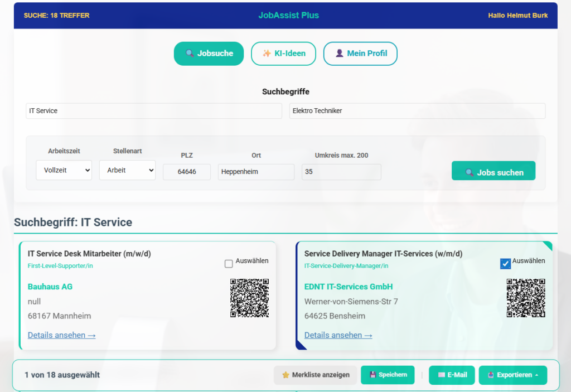Click the Speichern button

pos(388,375)
